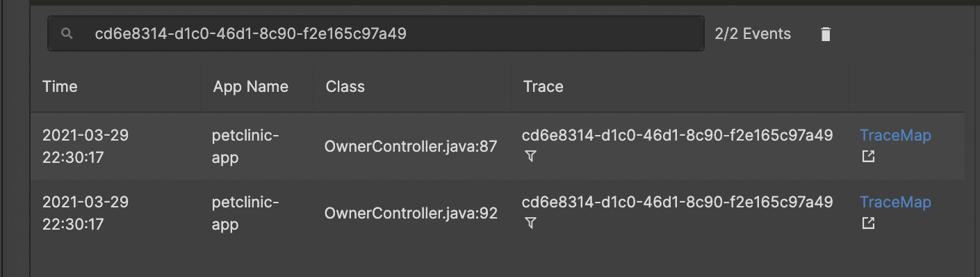The width and height of the screenshot is (980, 277).
Task: Select the OwnerController.java:92 class cell
Action: tap(411, 213)
